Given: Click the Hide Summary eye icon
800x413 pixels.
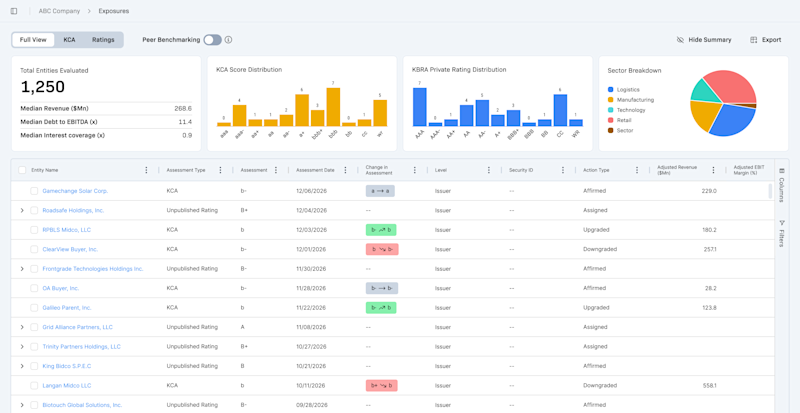Looking at the screenshot, I should 680,40.
